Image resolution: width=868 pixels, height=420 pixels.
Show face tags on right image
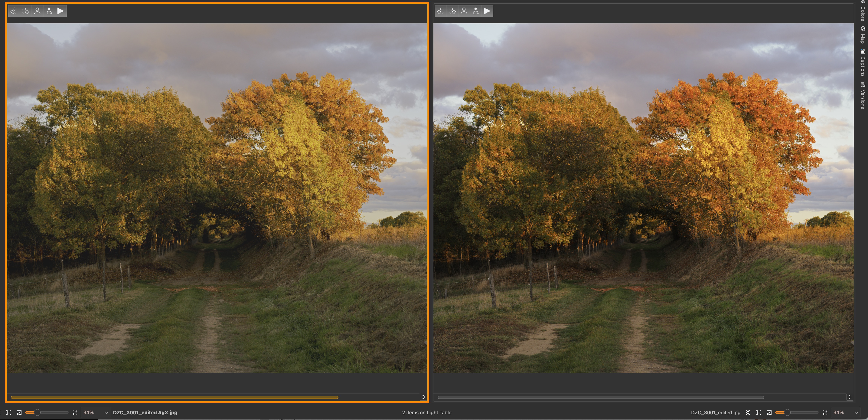click(464, 11)
